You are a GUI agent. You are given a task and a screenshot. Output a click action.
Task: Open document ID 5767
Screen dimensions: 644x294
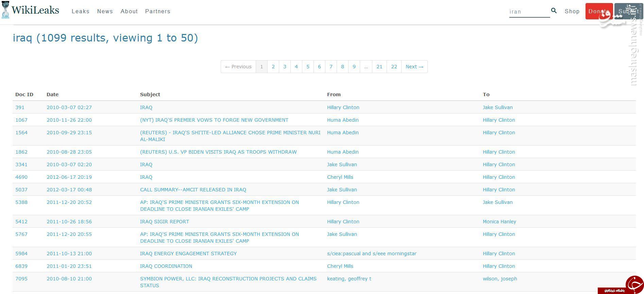point(21,234)
